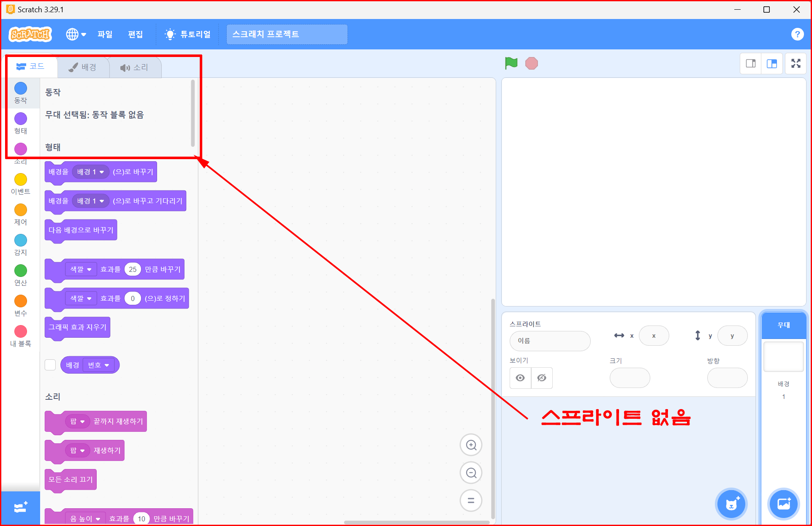Screen dimensions: 812x526
Task: Open the 파일 menu
Action: click(105, 34)
